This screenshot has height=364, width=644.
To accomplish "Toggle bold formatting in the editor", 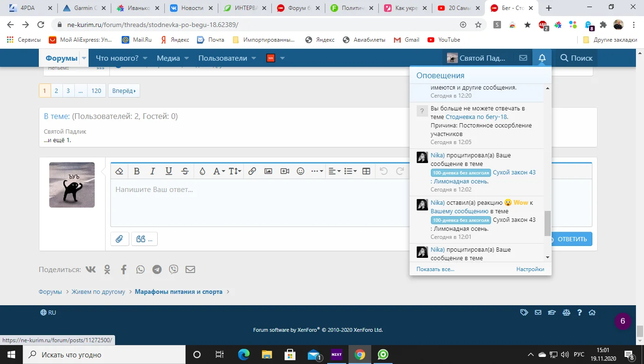I will [137, 171].
